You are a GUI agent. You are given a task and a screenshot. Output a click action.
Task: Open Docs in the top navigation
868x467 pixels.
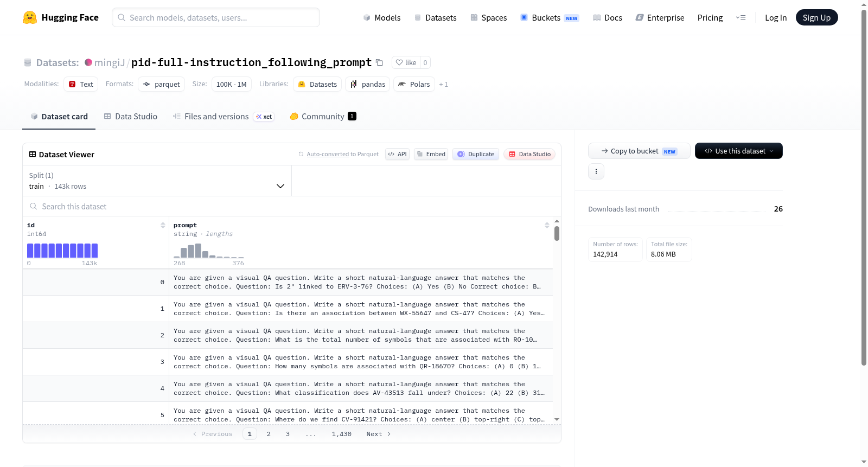[x=608, y=17]
